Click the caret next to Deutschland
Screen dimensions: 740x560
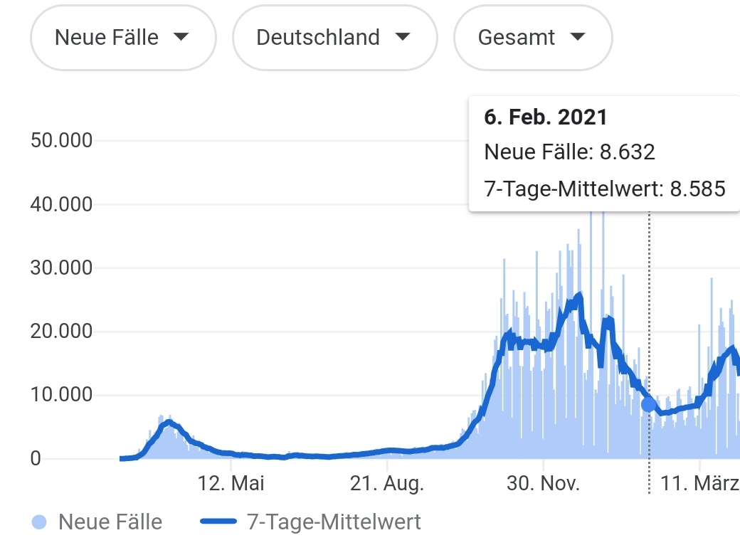(403, 38)
